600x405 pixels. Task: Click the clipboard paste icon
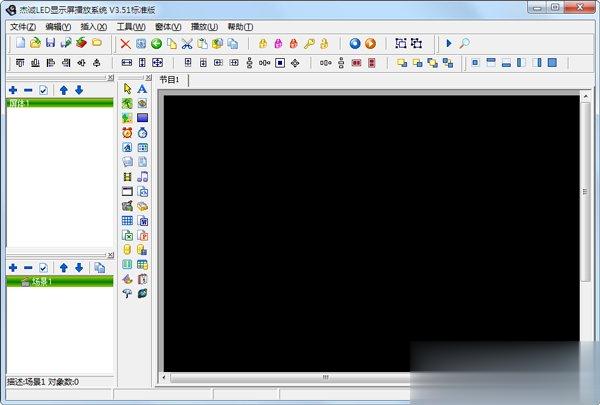(202, 44)
